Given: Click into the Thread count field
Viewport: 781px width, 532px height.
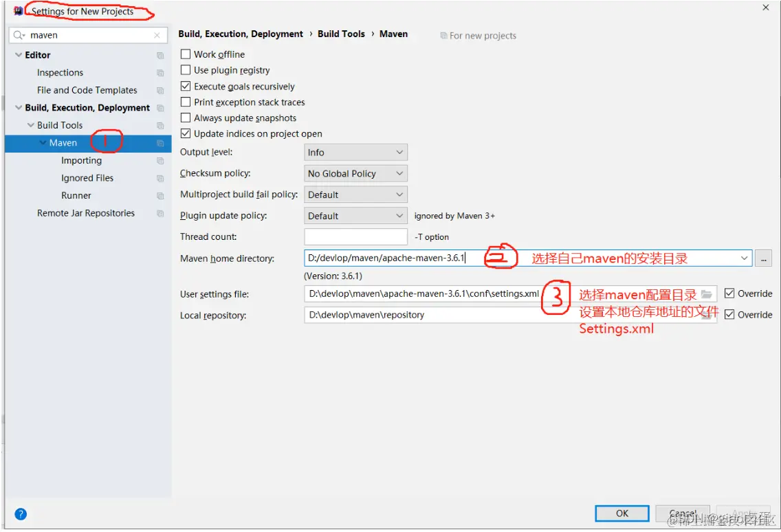Looking at the screenshot, I should pyautogui.click(x=355, y=236).
